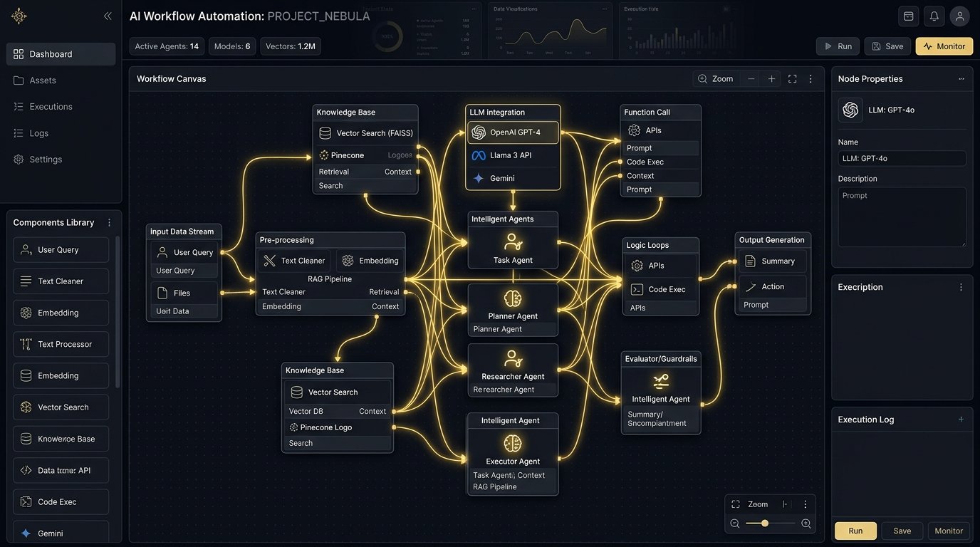Click the Executor Agent brain icon
The image size is (980, 547).
[513, 443]
